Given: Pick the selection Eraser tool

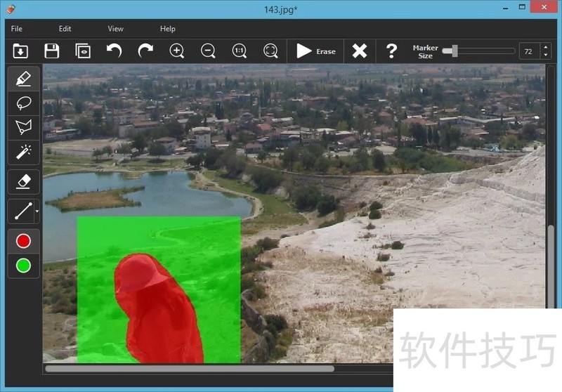Looking at the screenshot, I should tap(23, 181).
